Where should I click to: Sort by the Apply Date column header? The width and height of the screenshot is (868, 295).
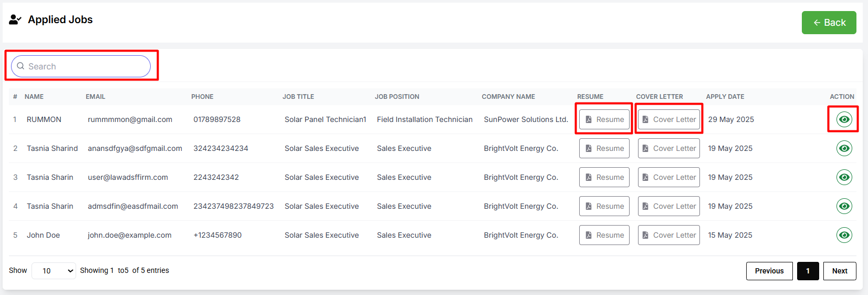(x=725, y=97)
